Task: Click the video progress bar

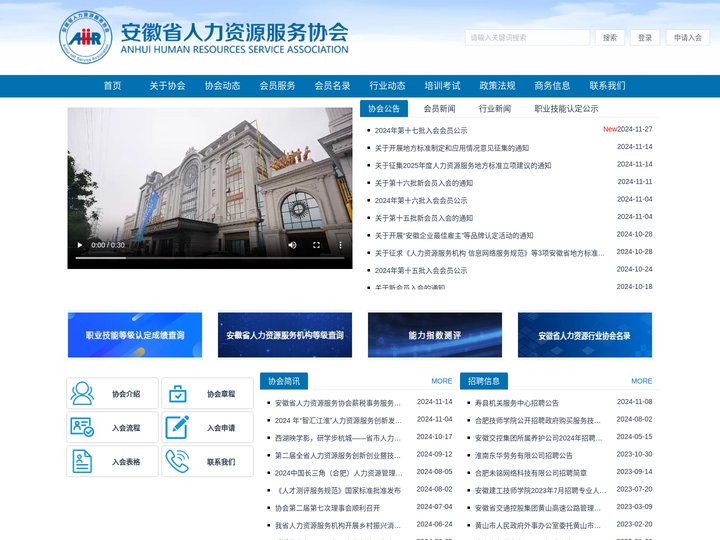Action: [210, 258]
